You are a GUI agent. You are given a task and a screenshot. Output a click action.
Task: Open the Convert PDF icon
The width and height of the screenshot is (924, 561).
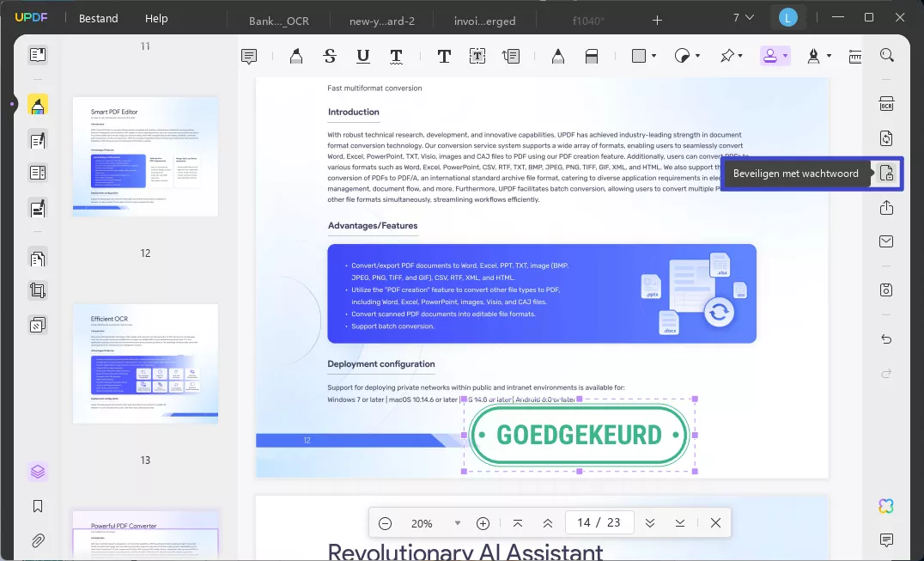pos(886,138)
